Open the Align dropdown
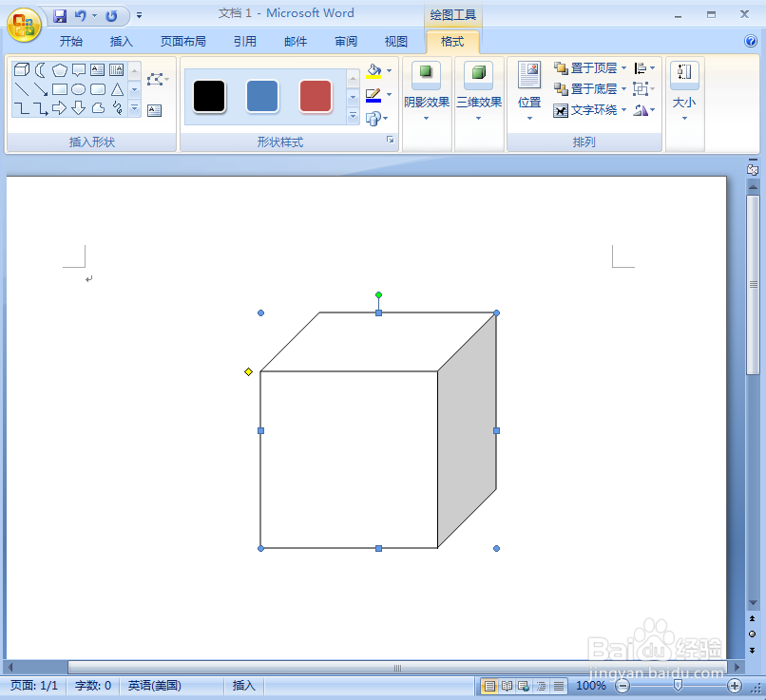This screenshot has height=700, width=766. [644, 68]
